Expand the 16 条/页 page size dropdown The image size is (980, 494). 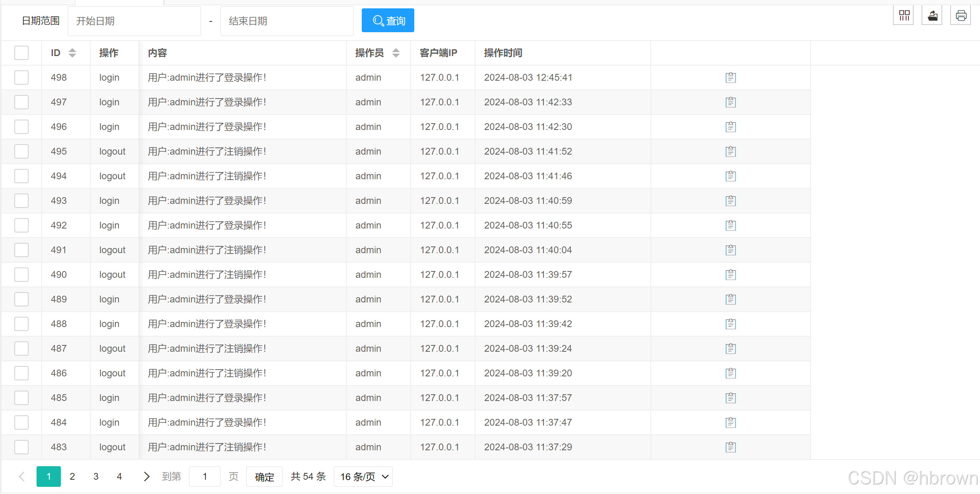click(x=363, y=477)
